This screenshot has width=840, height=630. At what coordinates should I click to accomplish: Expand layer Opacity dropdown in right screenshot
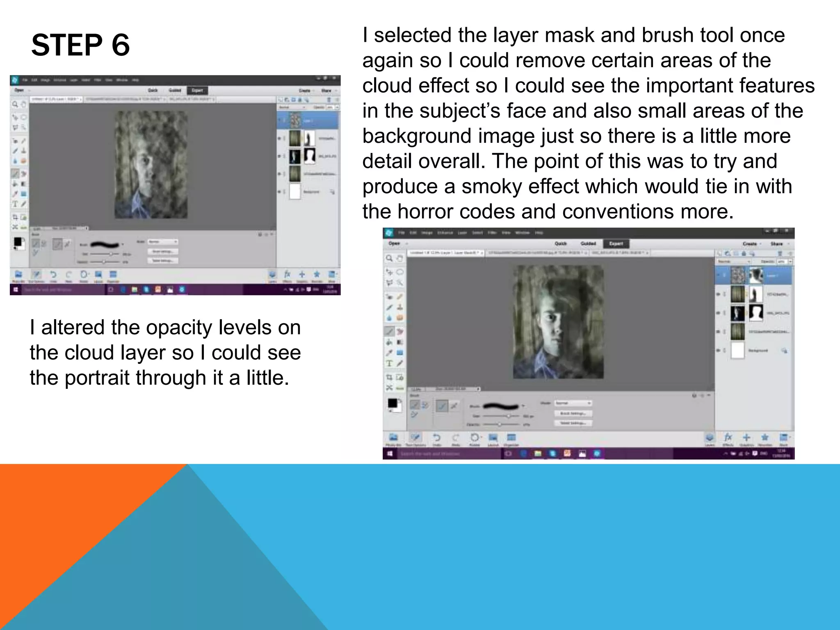click(790, 261)
